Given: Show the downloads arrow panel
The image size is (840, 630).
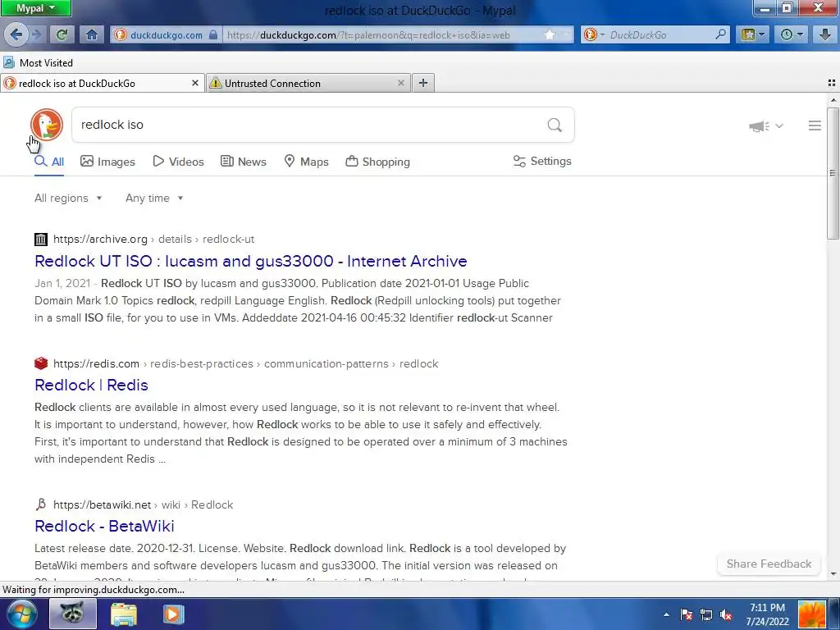Looking at the screenshot, I should click(x=825, y=34).
